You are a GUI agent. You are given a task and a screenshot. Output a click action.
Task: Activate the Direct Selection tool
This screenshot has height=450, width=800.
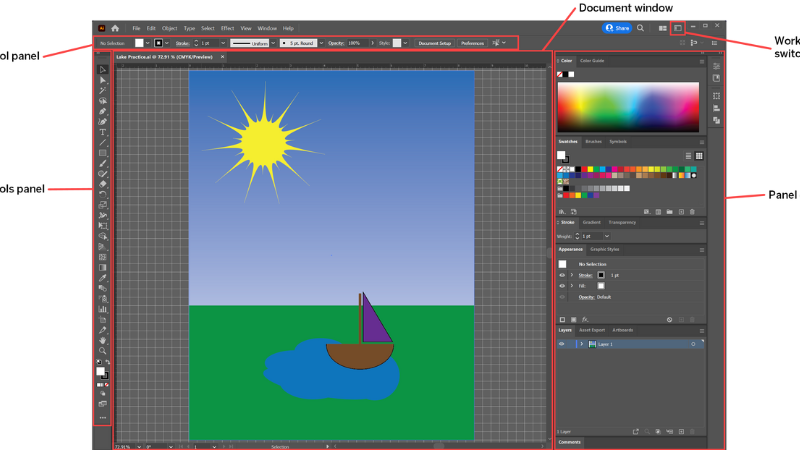click(102, 80)
